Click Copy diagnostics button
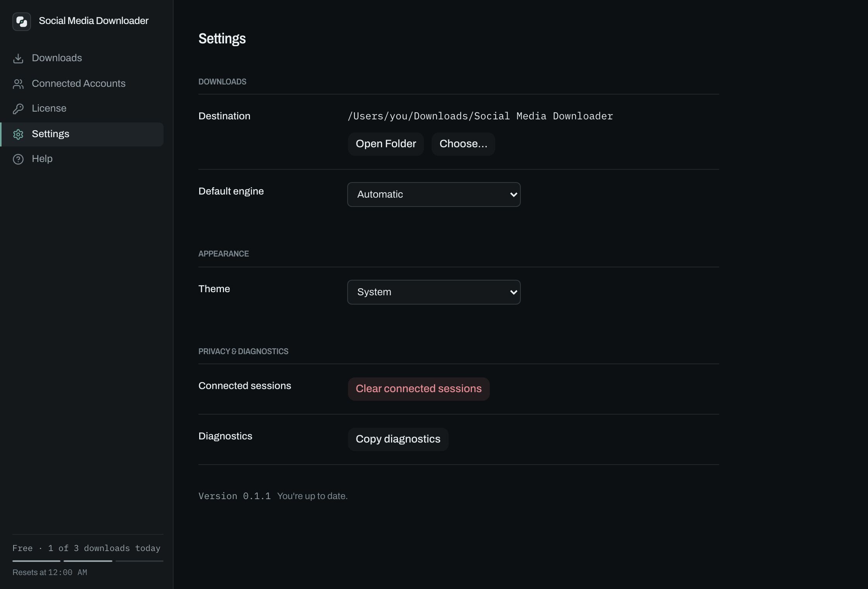The height and width of the screenshot is (589, 868). (x=398, y=439)
